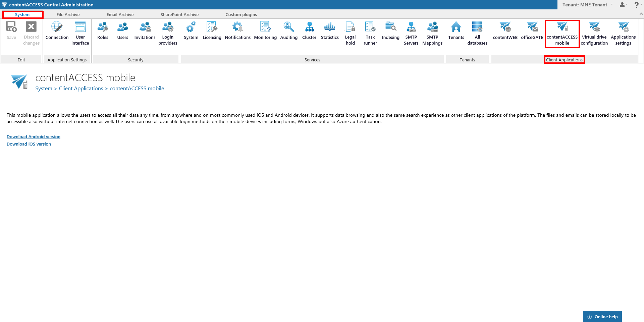Switch to the Custom plugins tab
The width and height of the screenshot is (644, 322).
tap(241, 14)
